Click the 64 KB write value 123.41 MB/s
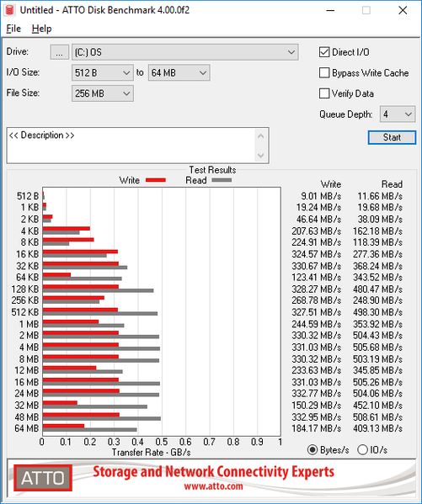Screen dimensions: 422x504 (317, 277)
